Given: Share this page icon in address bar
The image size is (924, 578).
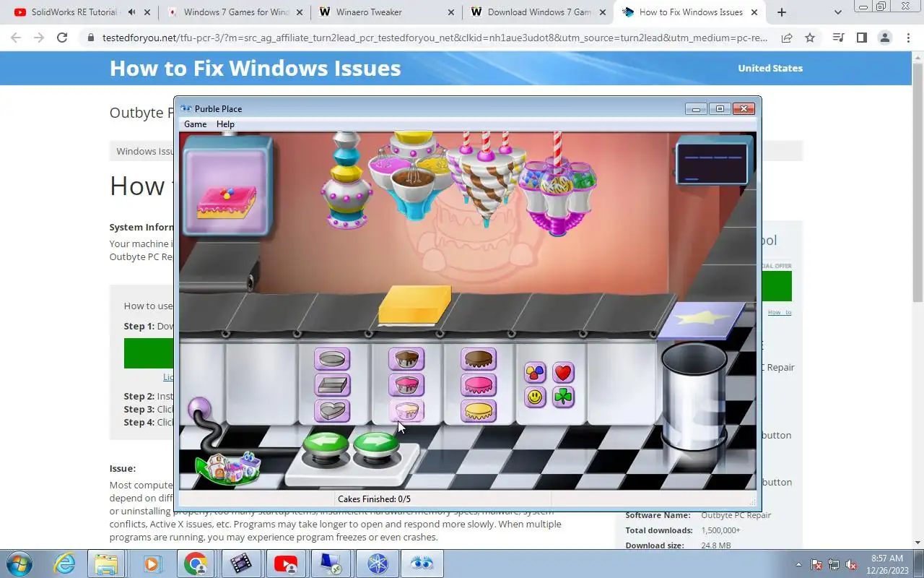Looking at the screenshot, I should [x=787, y=38].
